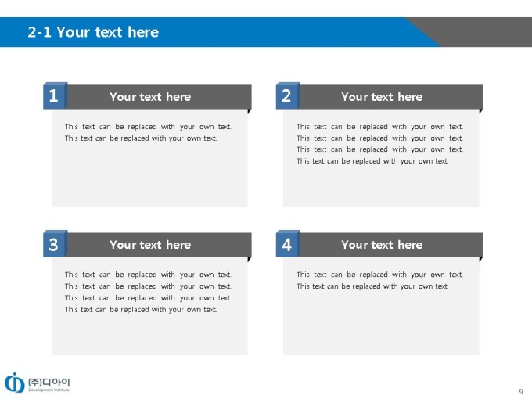Click the 'Development Institute' caption under logo
Viewport: 532px width, 399px height.
(49, 390)
